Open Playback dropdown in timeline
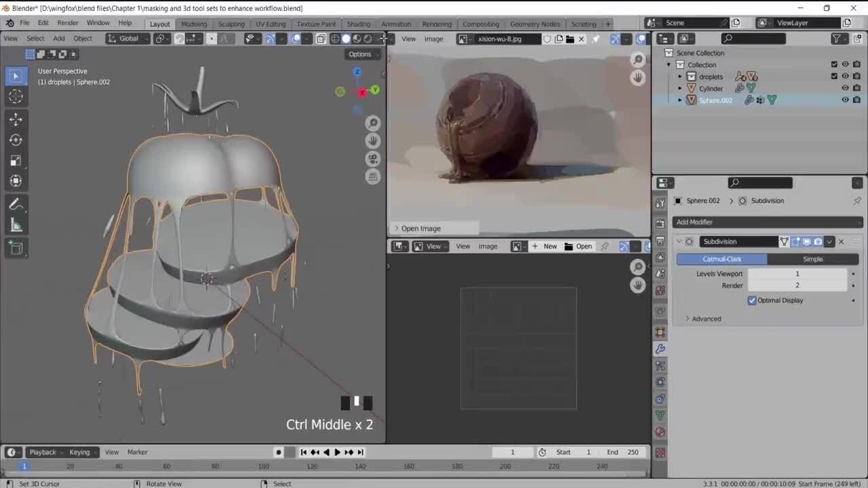Image resolution: width=868 pixels, height=488 pixels. (x=45, y=452)
